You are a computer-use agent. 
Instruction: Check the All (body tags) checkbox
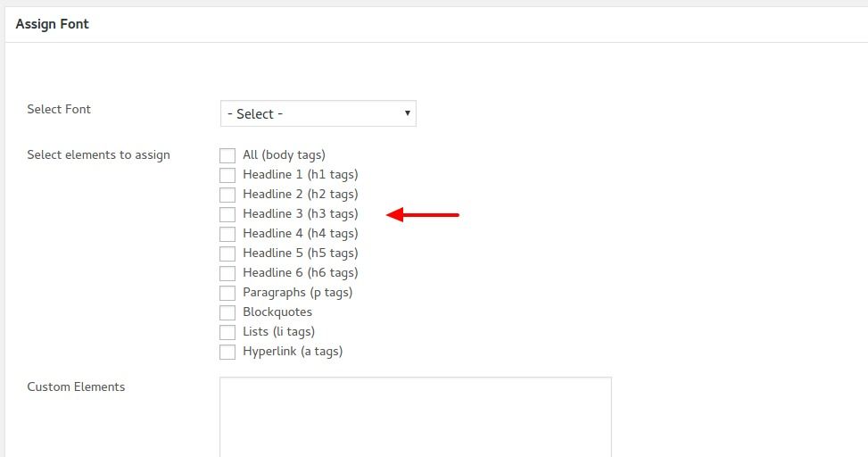coord(227,155)
